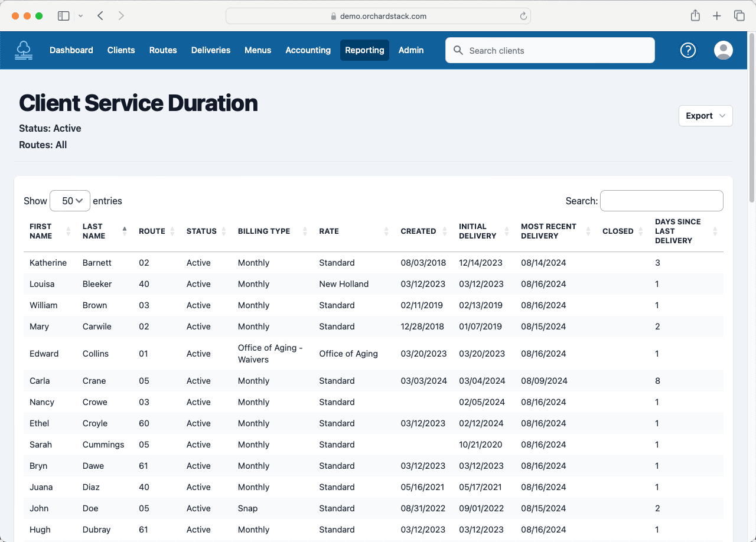
Task: Open the Accounting menu item
Action: (308, 50)
